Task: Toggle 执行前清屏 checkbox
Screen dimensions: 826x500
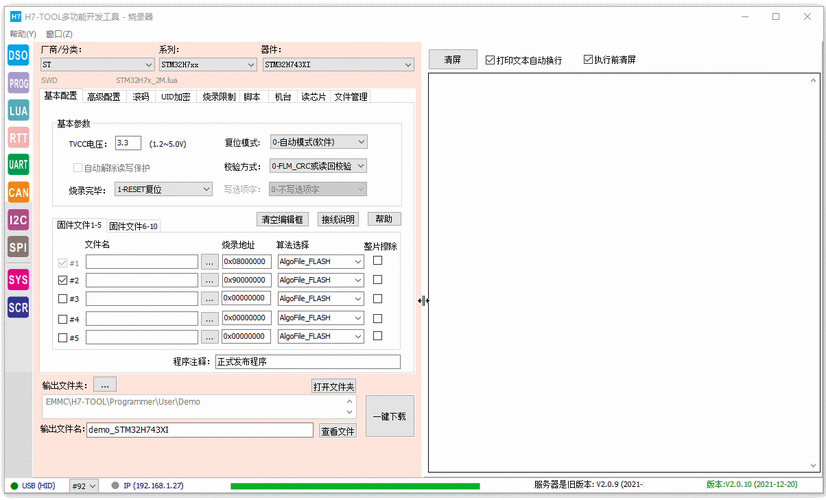Action: 588,60
